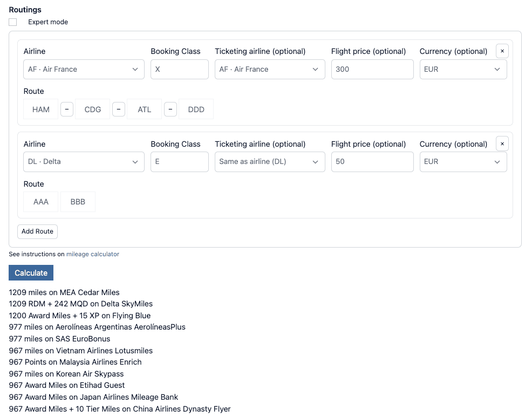The image size is (532, 417).
Task: Click the DDD route airport field
Action: coord(196,110)
